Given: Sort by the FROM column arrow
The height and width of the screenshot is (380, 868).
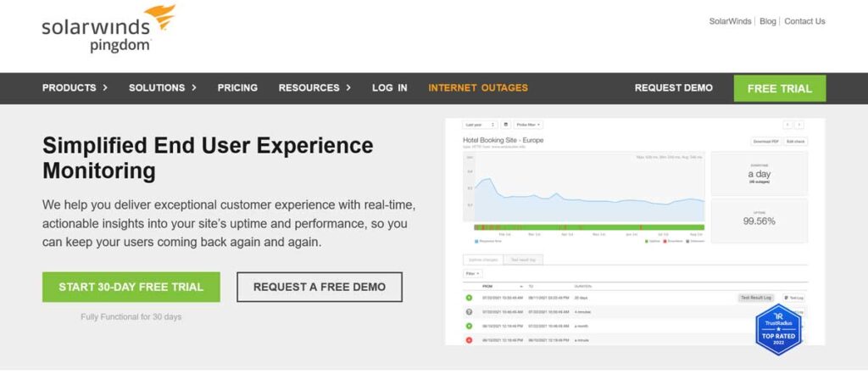Looking at the screenshot, I should [x=521, y=287].
